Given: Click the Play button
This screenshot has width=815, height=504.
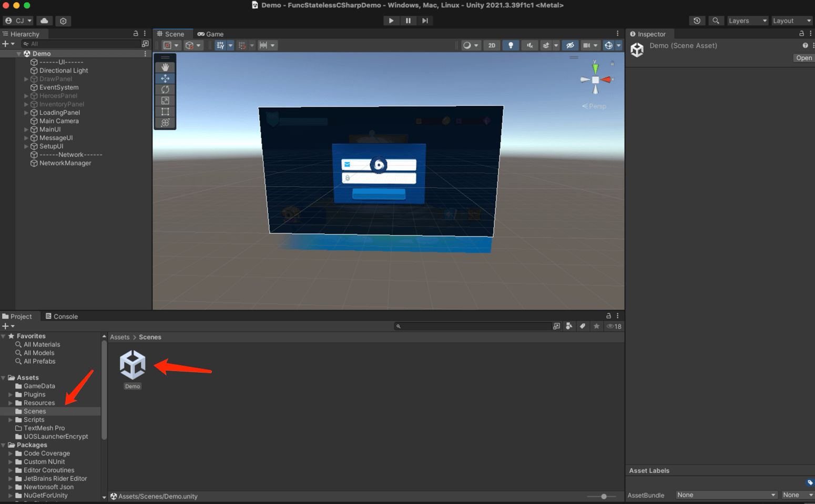Looking at the screenshot, I should (391, 20).
